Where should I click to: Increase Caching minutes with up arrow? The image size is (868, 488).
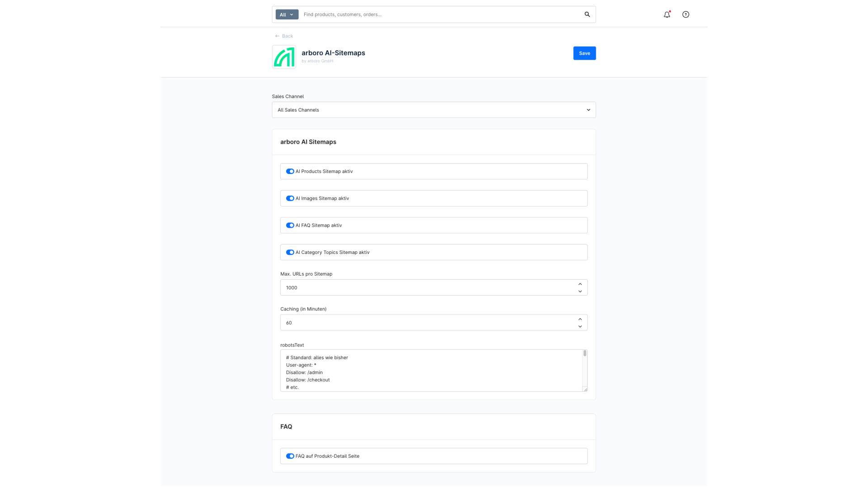(x=580, y=319)
